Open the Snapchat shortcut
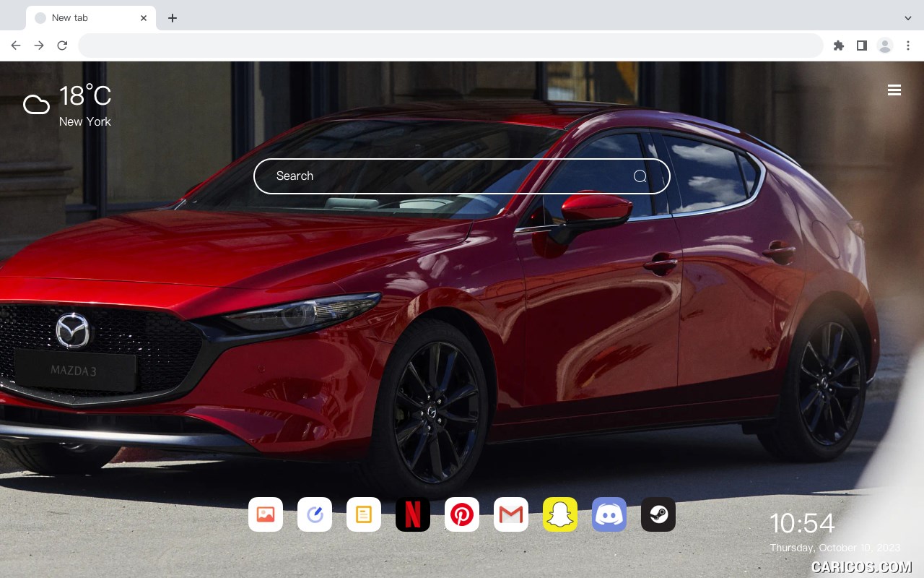Viewport: 924px width, 578px height. click(560, 514)
